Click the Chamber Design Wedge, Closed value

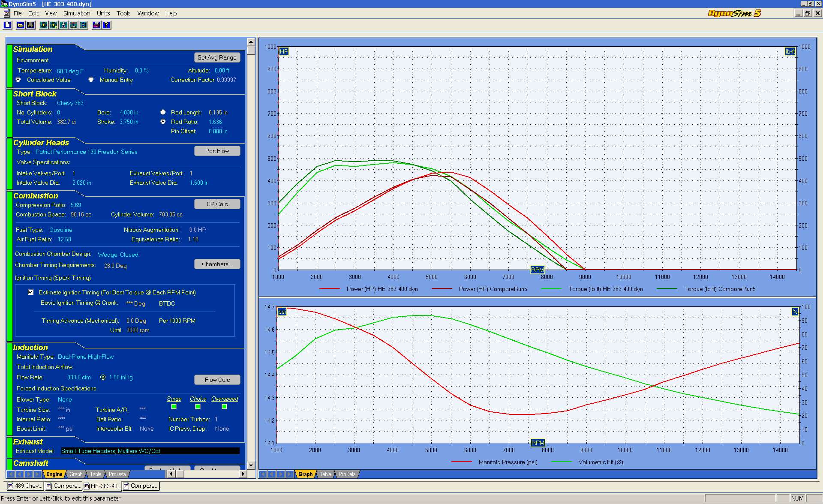(118, 255)
